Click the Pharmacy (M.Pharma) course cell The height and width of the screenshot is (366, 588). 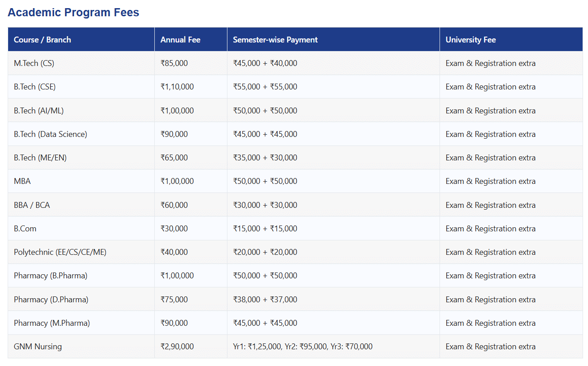(51, 323)
